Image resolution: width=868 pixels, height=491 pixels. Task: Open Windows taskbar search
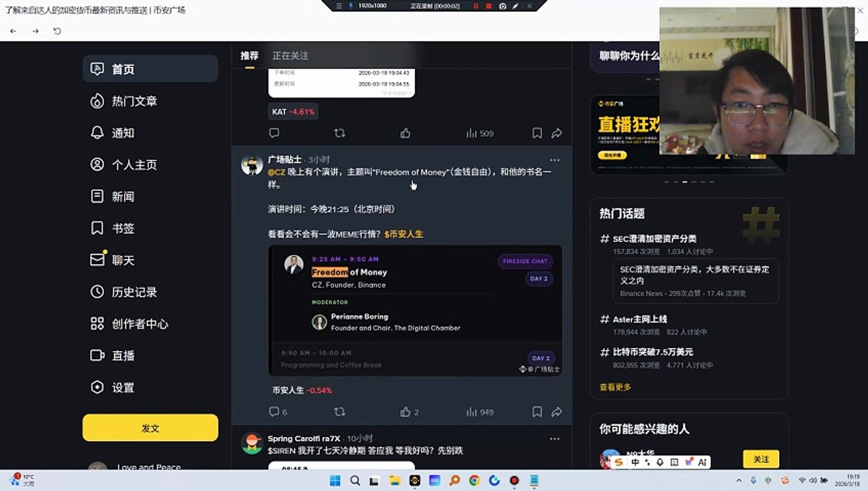[x=355, y=481]
